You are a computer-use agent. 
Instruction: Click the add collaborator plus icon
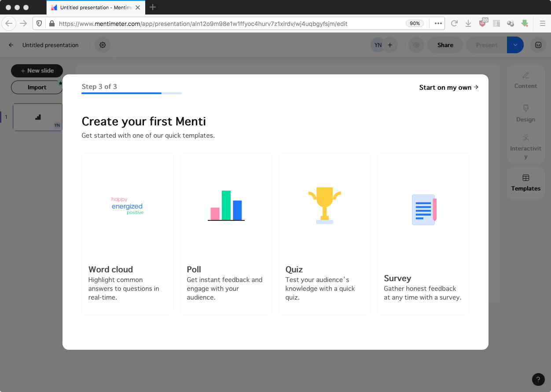(390, 45)
